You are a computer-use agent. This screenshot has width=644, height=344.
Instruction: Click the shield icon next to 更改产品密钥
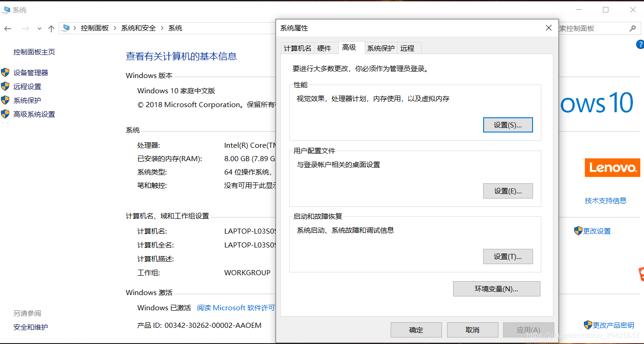pyautogui.click(x=588, y=325)
